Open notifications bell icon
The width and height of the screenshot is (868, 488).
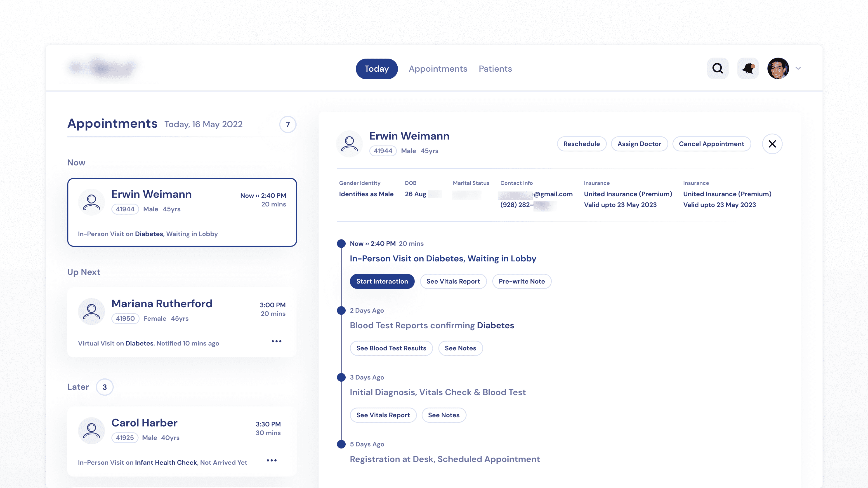748,68
